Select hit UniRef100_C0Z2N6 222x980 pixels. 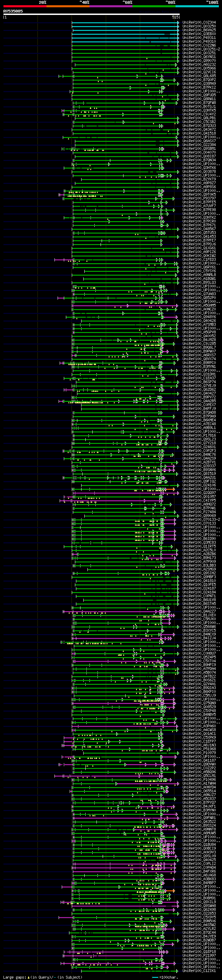[199, 46]
